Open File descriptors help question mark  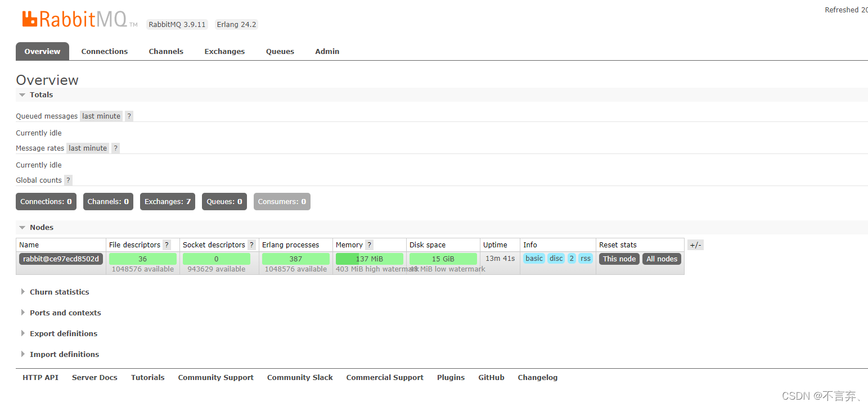167,245
